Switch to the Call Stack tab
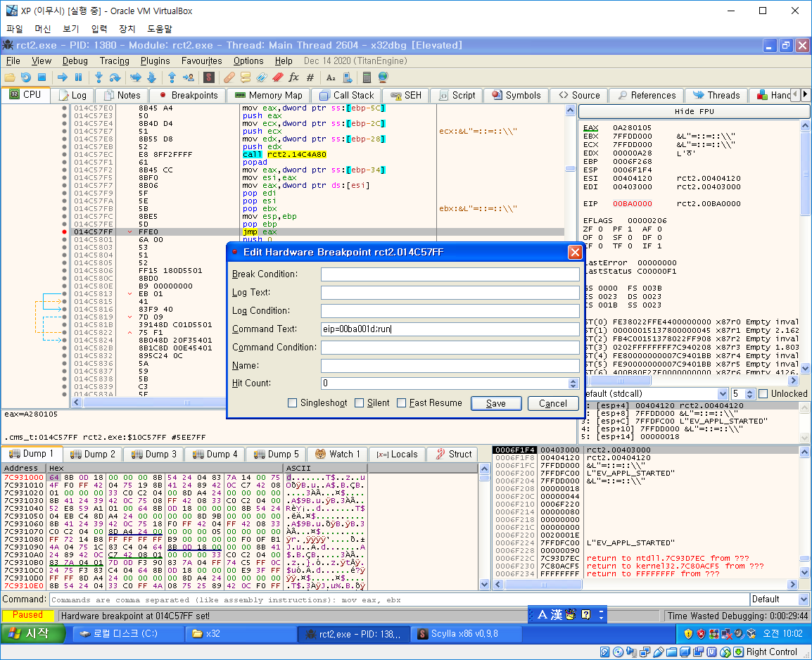Viewport: 812px width, 660px height. (347, 95)
